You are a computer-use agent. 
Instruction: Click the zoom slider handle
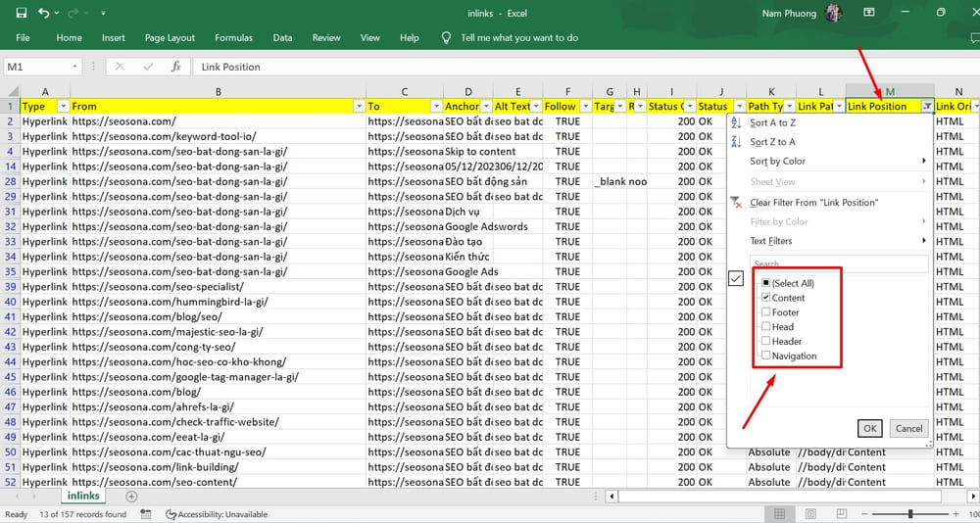coord(910,514)
